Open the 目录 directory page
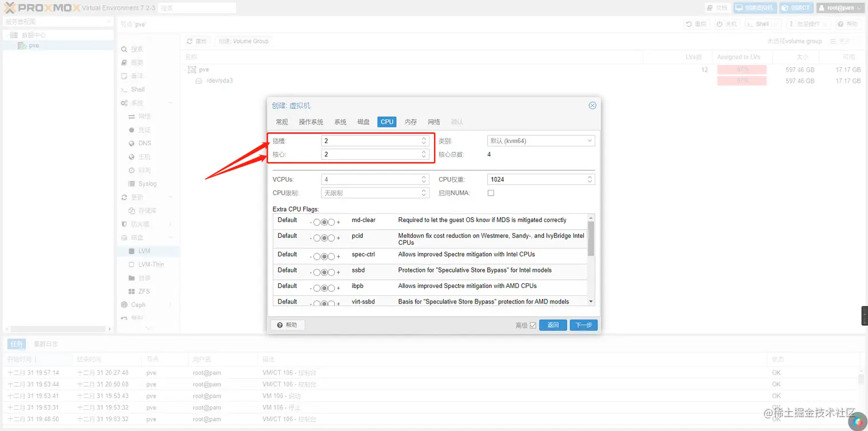 click(145, 278)
